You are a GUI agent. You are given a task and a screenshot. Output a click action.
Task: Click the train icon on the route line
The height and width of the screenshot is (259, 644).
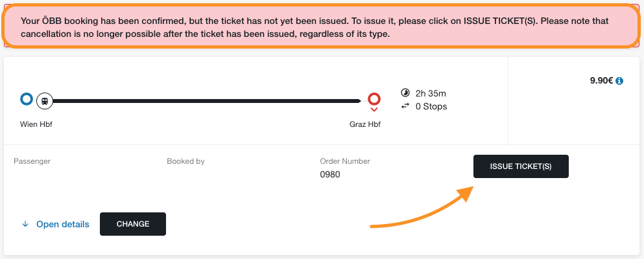coord(44,101)
